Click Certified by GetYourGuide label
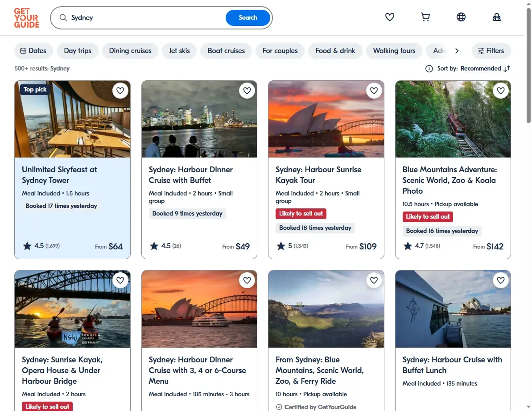 coord(316,407)
